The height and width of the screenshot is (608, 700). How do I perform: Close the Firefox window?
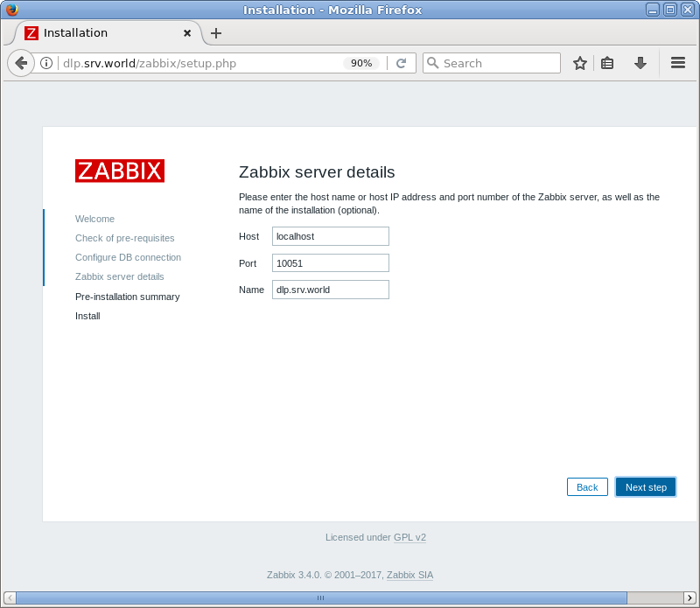pos(687,10)
